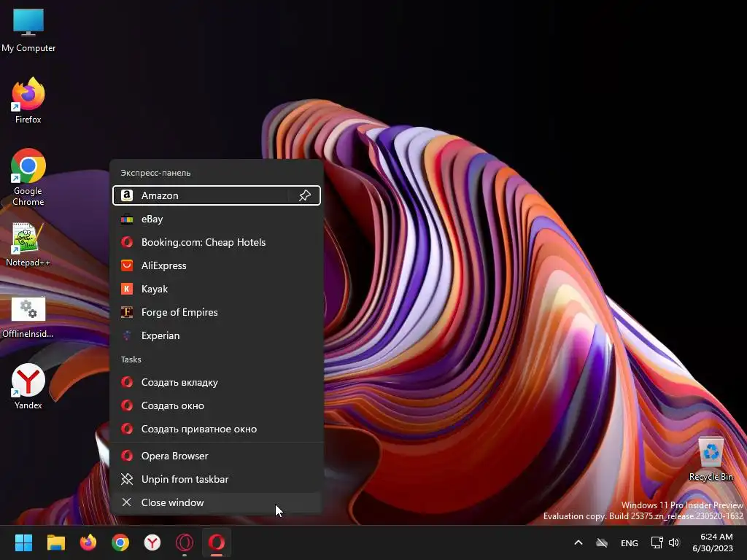Screen dimensions: 747x560
Task: Open the Forge of Empires entry
Action: tap(216, 312)
